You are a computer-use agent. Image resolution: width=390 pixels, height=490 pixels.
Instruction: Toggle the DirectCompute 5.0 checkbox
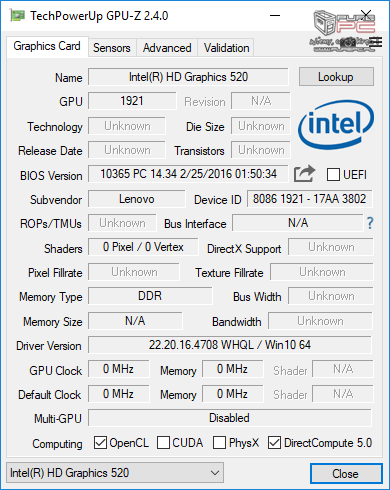[274, 443]
